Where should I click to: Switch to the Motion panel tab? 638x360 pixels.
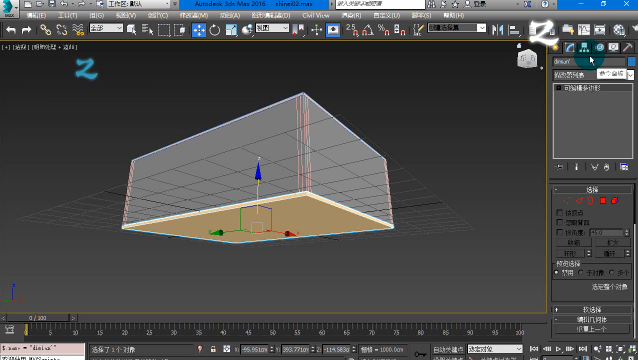pyautogui.click(x=599, y=48)
